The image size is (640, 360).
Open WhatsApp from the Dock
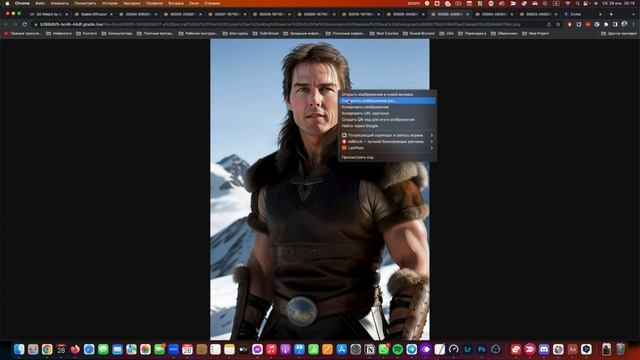(x=384, y=349)
